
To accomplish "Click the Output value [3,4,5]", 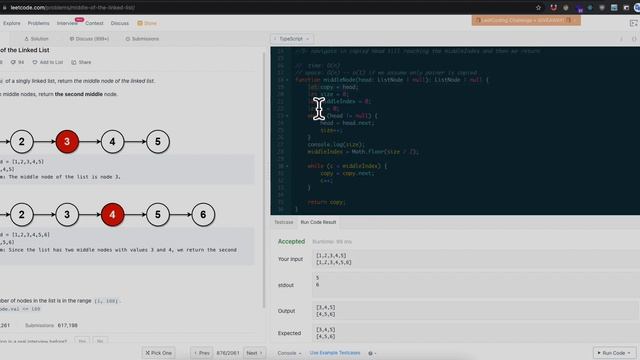I will [326, 307].
